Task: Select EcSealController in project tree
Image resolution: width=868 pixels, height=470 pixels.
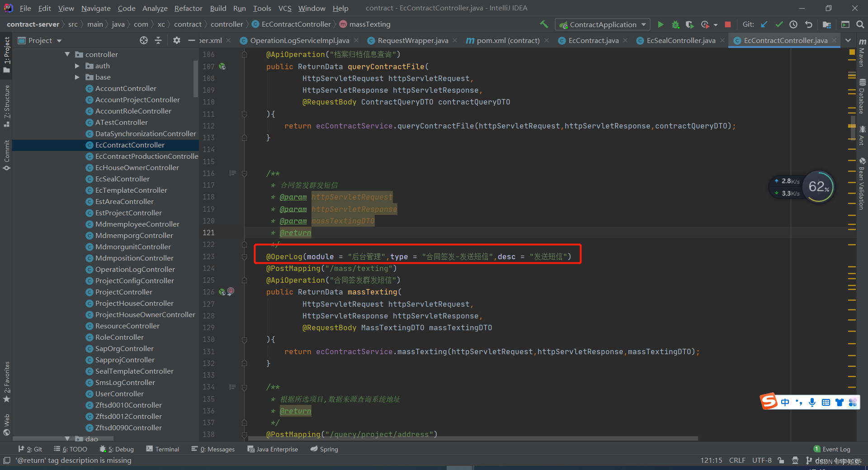Action: pyautogui.click(x=122, y=179)
